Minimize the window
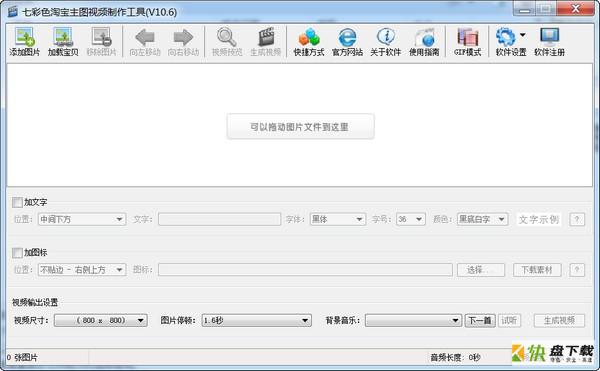 (x=525, y=9)
